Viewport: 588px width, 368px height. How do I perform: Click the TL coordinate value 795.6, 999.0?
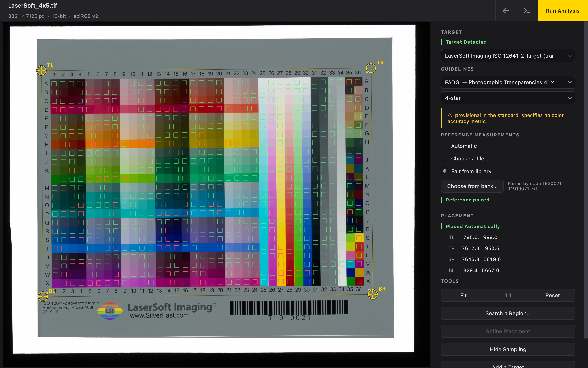point(480,237)
